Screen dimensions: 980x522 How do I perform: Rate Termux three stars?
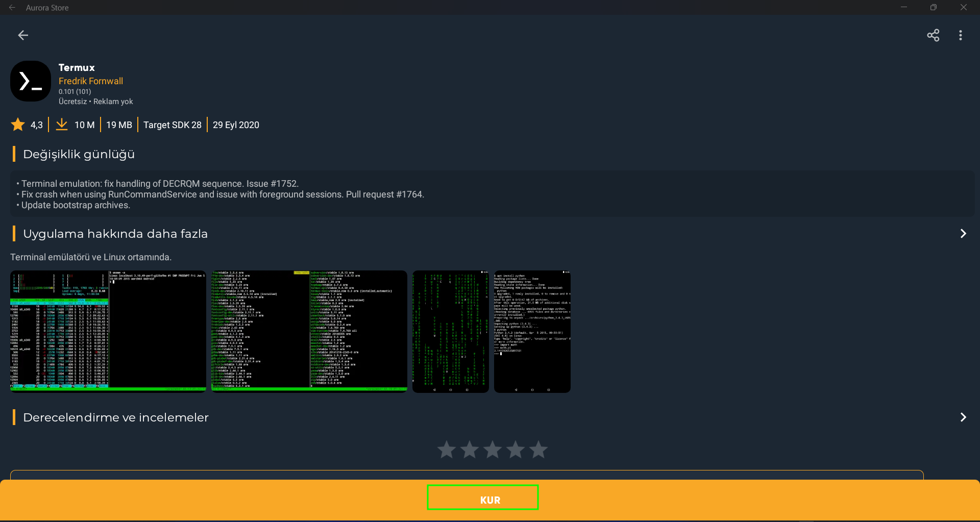pos(493,450)
